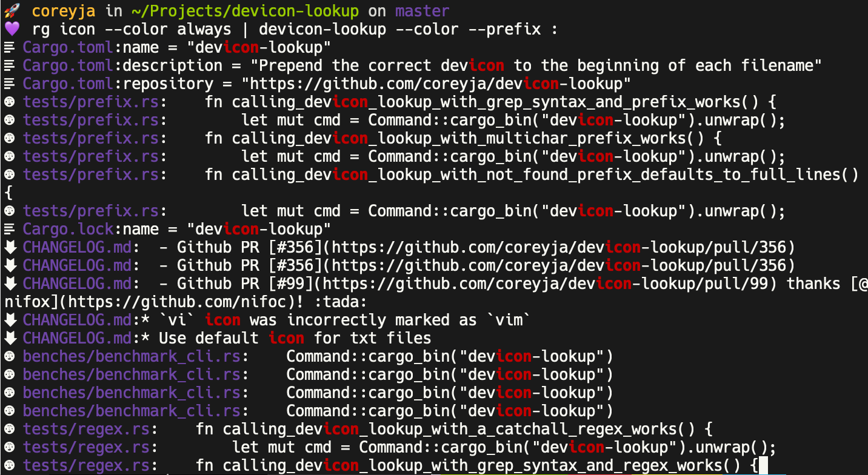868x475 pixels.
Task: Click the file icon beside Cargo.lock
Action: click(x=9, y=229)
